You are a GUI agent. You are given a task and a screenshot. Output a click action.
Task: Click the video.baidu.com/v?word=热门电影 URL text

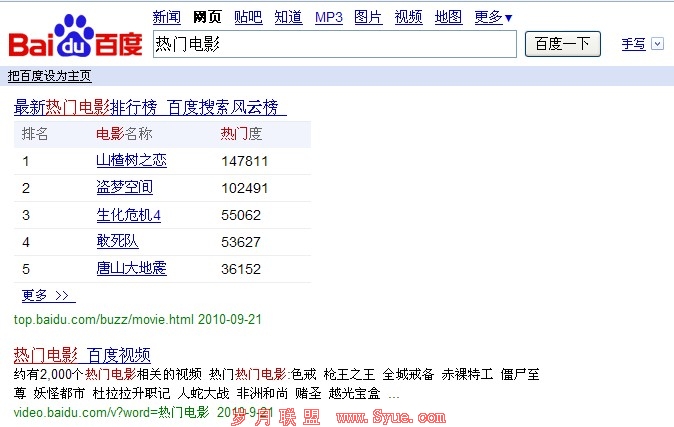pyautogui.click(x=112, y=412)
